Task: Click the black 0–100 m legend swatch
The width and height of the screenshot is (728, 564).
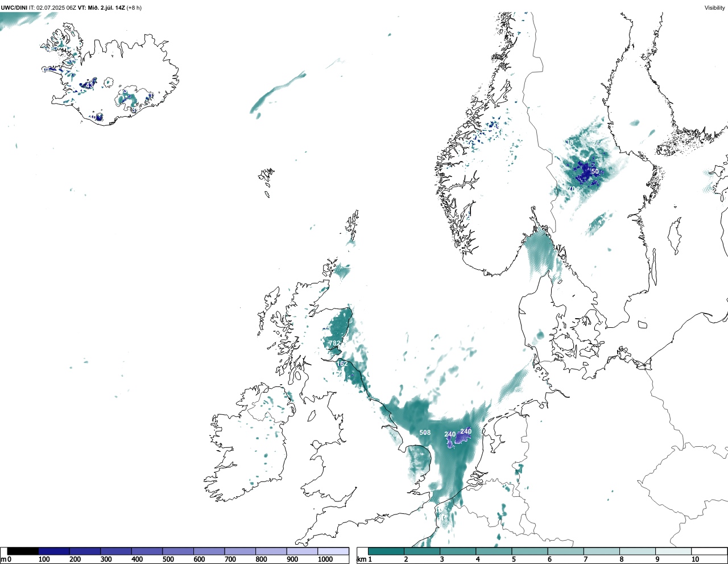Action: pos(23,551)
